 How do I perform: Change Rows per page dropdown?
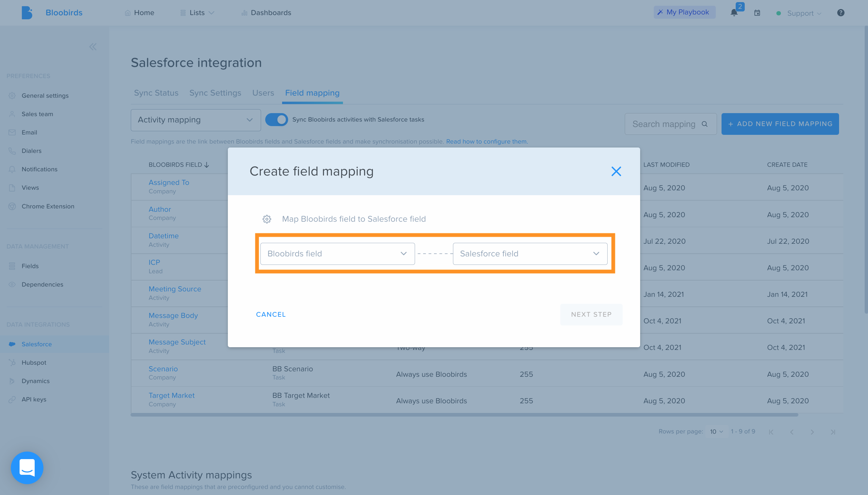[x=716, y=431]
